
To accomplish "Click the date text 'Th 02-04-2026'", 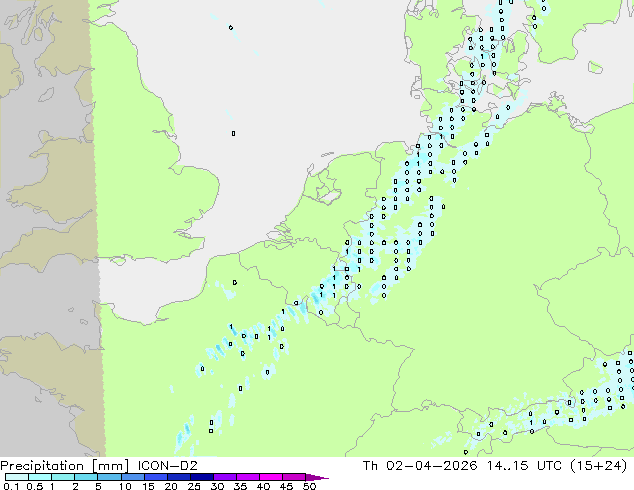I will pyautogui.click(x=420, y=466).
